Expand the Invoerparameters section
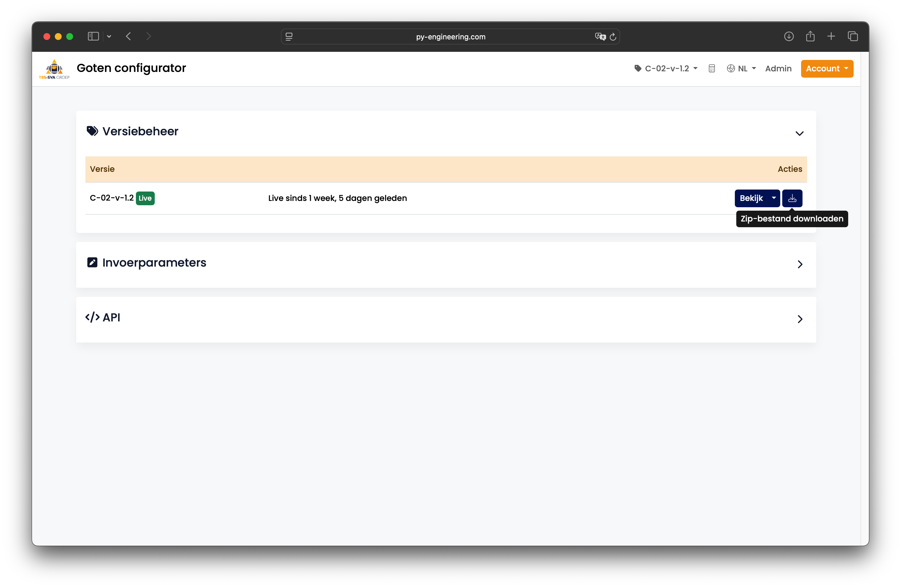Image resolution: width=901 pixels, height=588 pixels. (x=800, y=264)
